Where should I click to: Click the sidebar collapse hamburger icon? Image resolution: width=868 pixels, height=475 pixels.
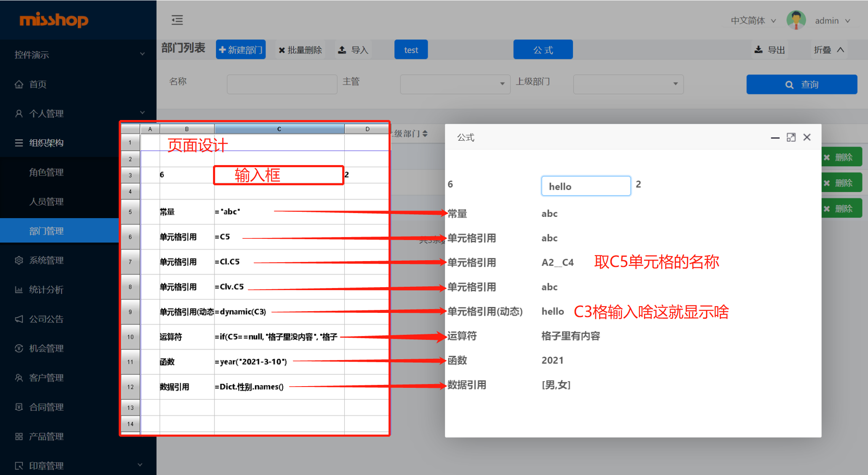point(177,20)
